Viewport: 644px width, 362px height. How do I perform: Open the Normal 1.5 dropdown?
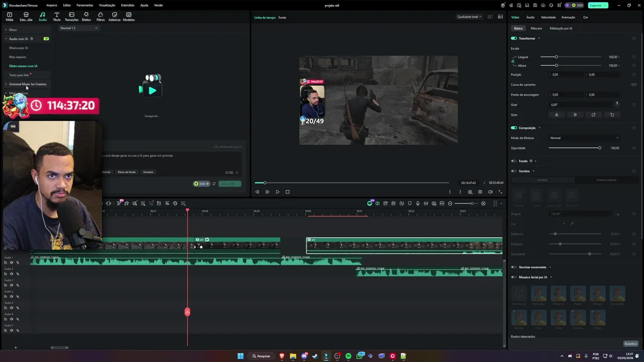click(78, 28)
